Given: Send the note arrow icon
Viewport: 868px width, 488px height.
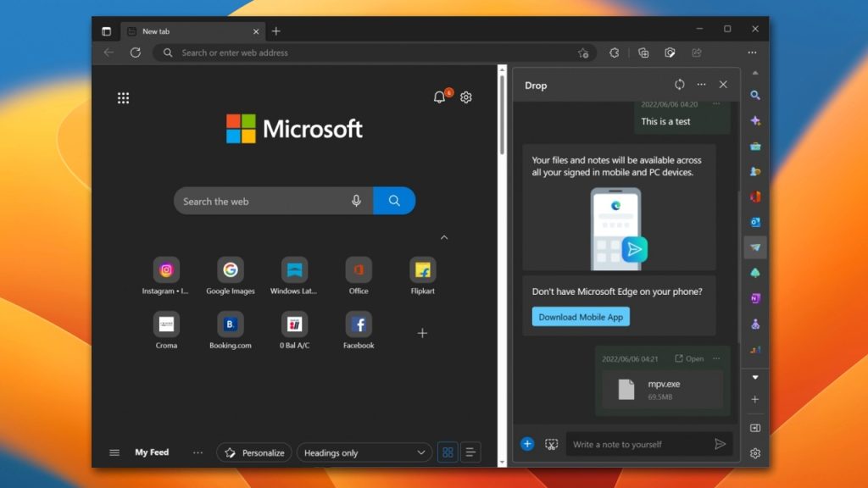Looking at the screenshot, I should [x=720, y=444].
